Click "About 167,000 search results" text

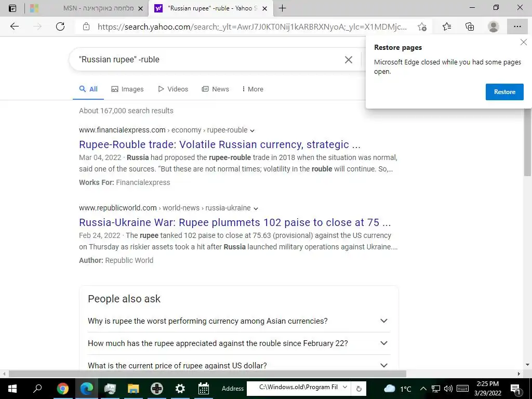coord(126,111)
